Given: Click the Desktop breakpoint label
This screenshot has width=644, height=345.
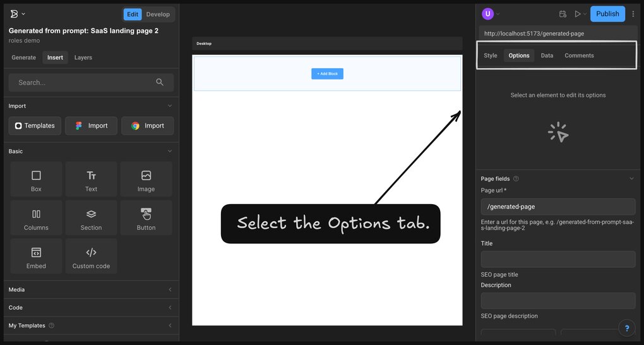Looking at the screenshot, I should (x=204, y=44).
